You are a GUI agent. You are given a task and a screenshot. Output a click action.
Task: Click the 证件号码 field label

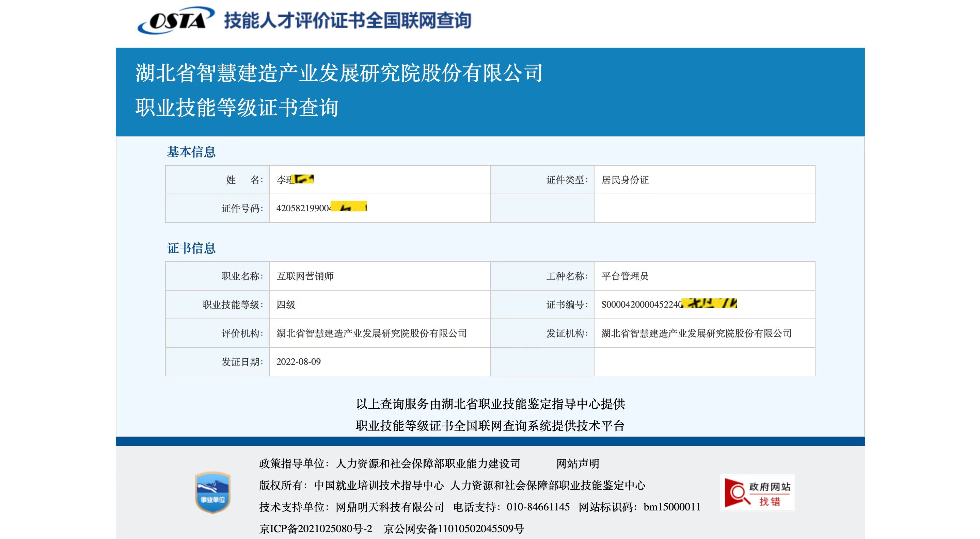pos(242,208)
